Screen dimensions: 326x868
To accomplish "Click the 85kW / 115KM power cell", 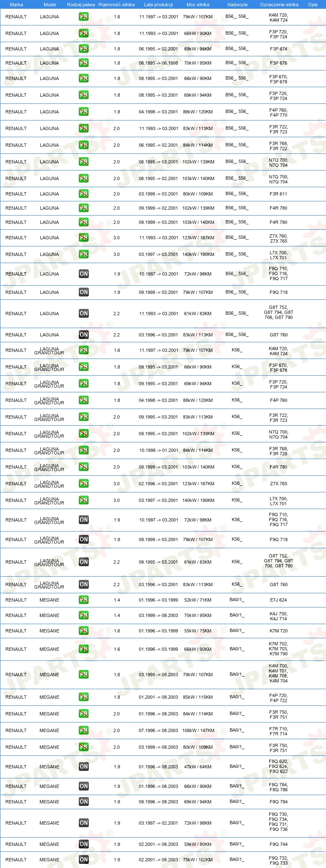I will [x=198, y=697].
